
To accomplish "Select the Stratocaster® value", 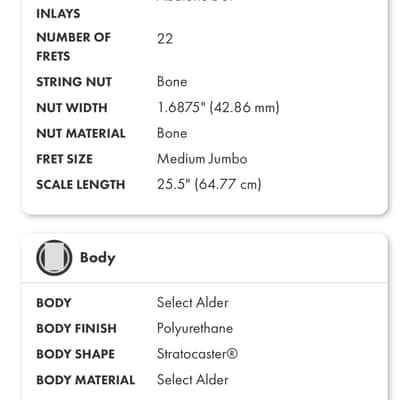I will coord(197,354).
